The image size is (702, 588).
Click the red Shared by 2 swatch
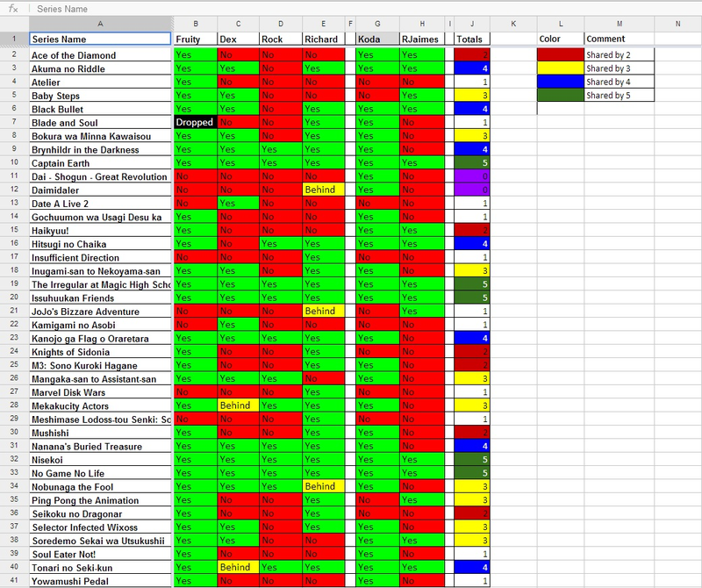[x=561, y=54]
